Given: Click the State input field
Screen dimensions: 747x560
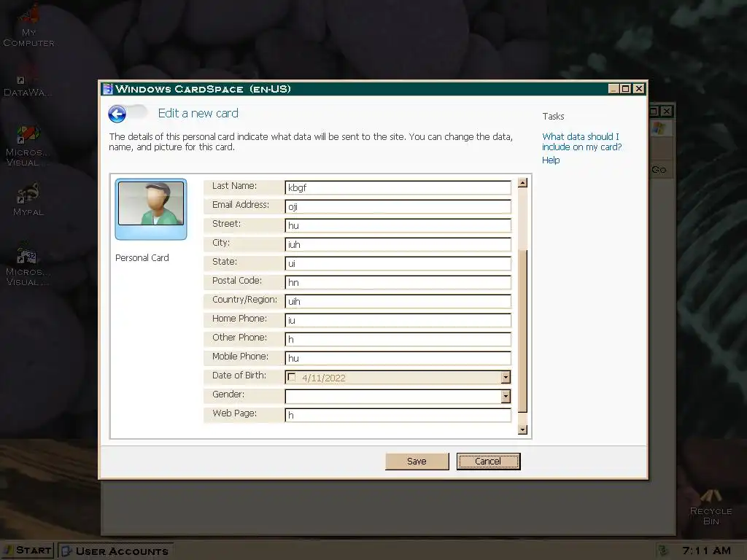Looking at the screenshot, I should click(x=398, y=263).
